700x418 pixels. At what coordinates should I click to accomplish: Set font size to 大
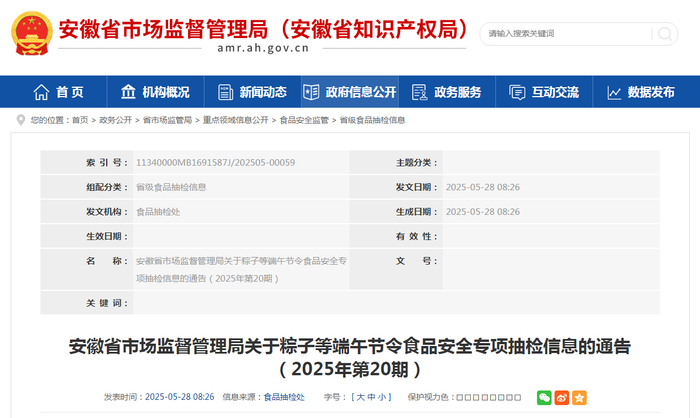click(x=361, y=397)
